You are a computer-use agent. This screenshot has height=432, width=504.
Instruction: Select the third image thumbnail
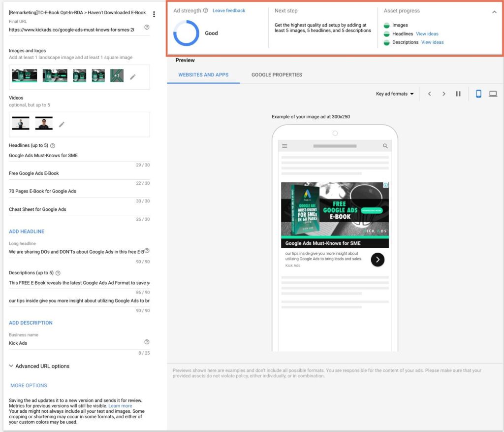[79, 75]
